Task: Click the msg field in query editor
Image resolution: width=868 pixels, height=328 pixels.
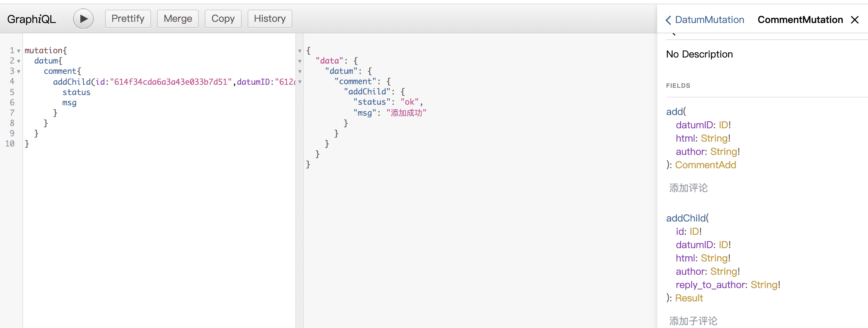Action: [x=69, y=103]
